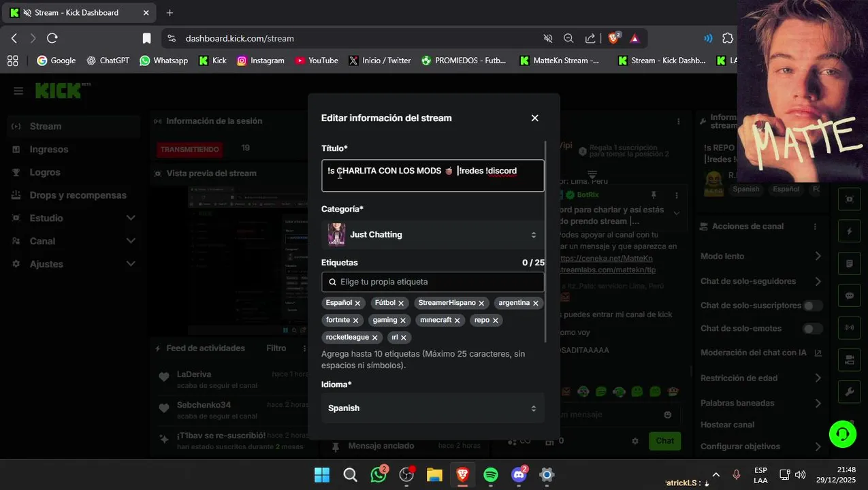Remove the StreamerHispano tag
Screen dimensions: 868x490
pos(481,303)
